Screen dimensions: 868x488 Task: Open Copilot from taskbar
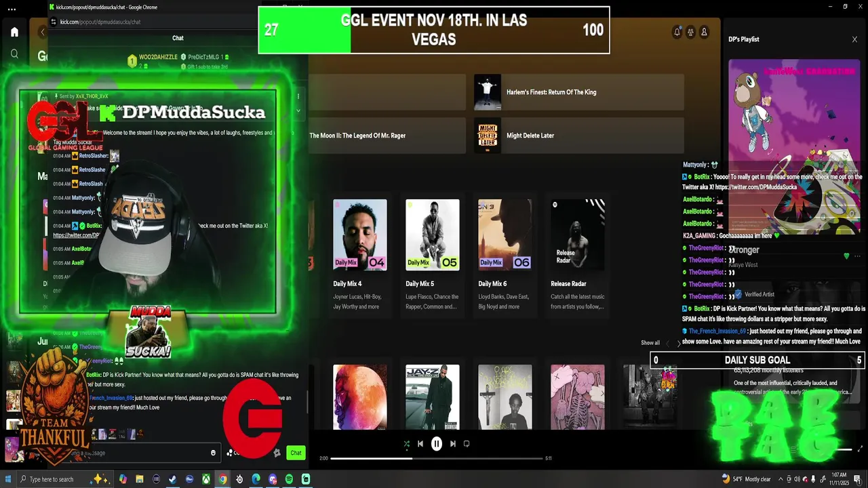tap(123, 479)
